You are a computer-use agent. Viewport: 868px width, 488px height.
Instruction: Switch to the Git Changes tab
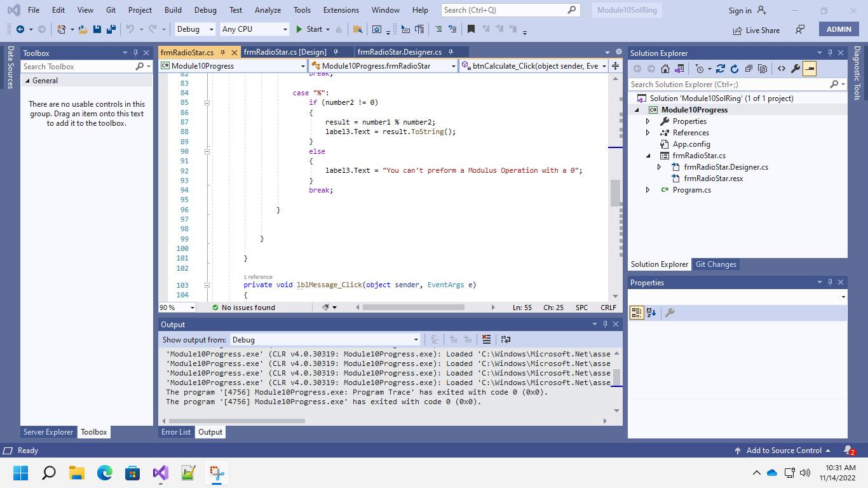[x=715, y=264]
